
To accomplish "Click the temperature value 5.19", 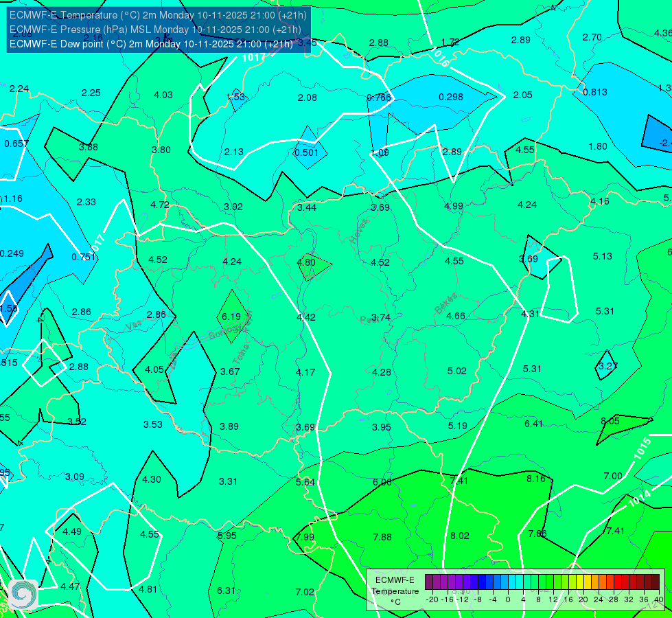I will 457,426.
